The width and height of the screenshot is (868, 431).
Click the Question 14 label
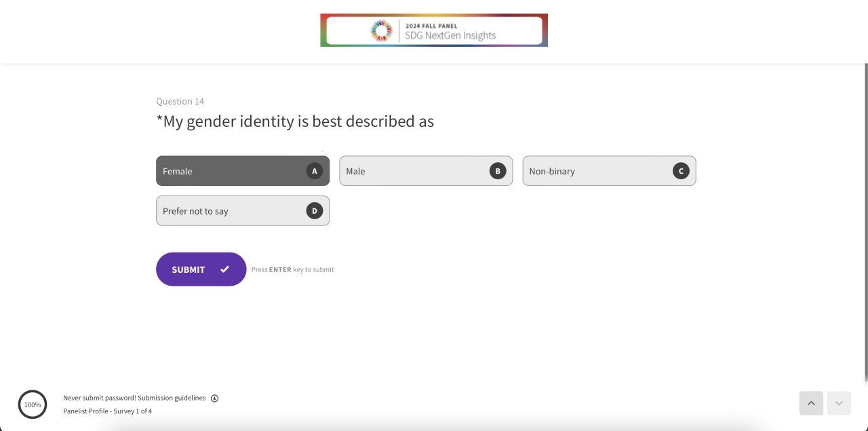pos(180,101)
